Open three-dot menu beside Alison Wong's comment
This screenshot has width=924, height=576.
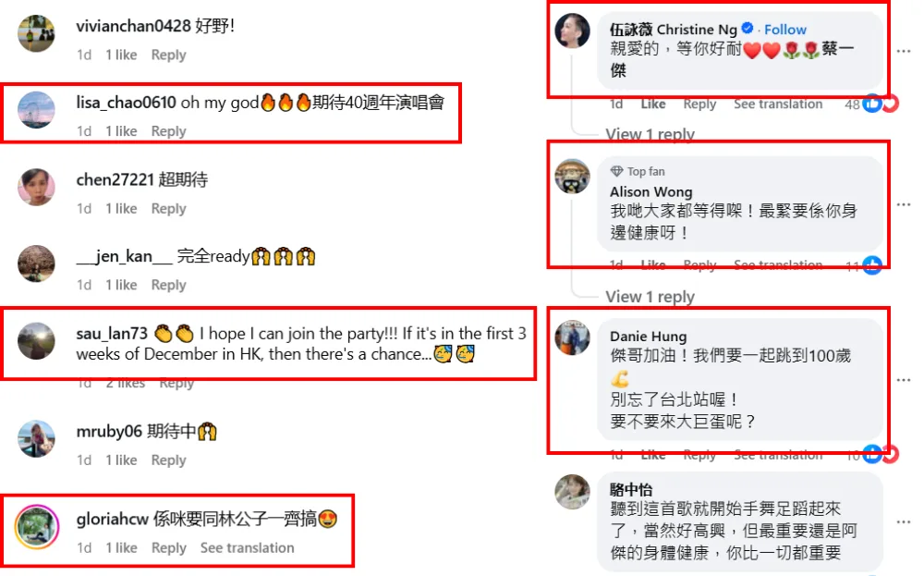pos(904,204)
